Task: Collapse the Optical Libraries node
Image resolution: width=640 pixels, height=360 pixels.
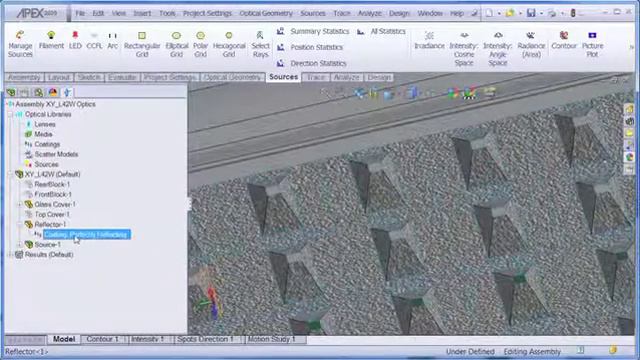Action: coord(10,114)
